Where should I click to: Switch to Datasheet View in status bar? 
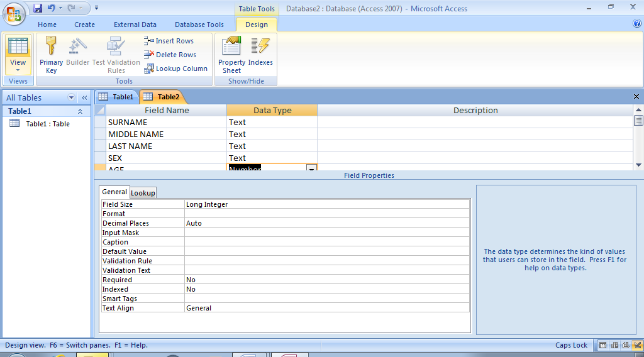(x=603, y=345)
